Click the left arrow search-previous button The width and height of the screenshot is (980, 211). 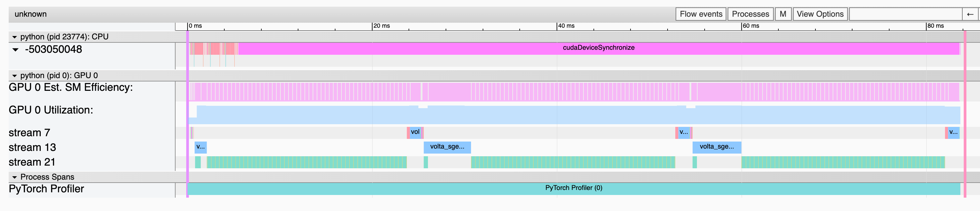(970, 14)
